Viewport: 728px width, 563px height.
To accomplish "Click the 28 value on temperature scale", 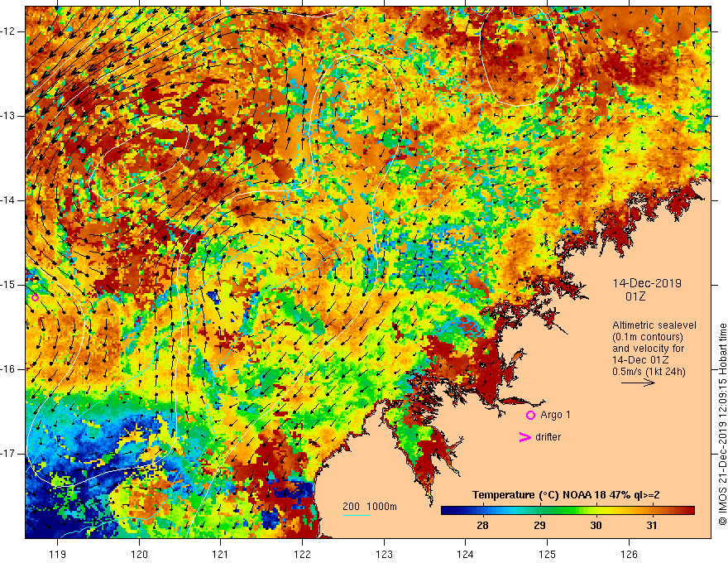I will click(482, 526).
